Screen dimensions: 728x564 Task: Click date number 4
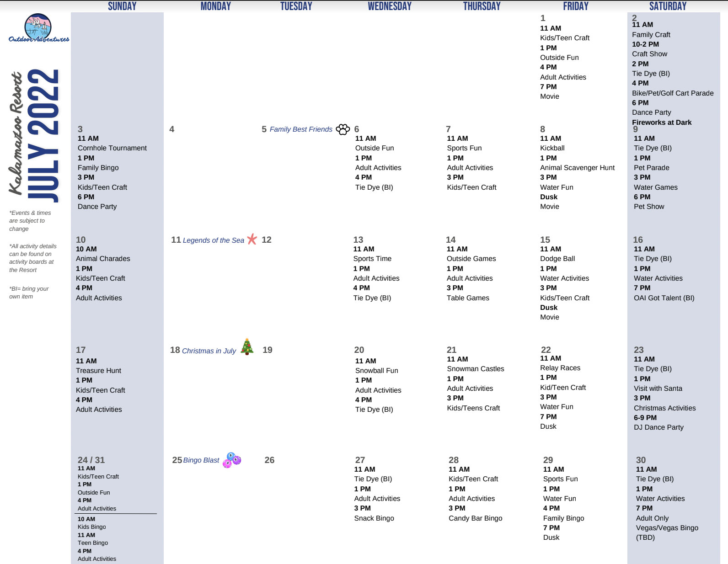171,129
